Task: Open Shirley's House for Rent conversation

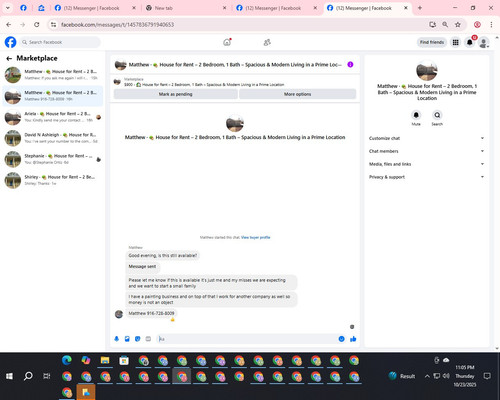Action: (53, 180)
